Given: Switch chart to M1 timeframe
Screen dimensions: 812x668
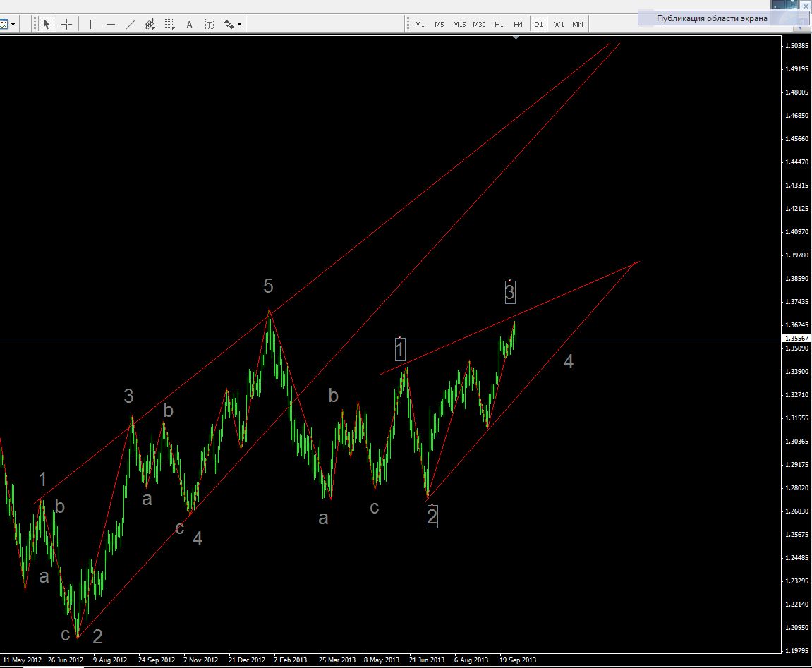Looking at the screenshot, I should [420, 24].
